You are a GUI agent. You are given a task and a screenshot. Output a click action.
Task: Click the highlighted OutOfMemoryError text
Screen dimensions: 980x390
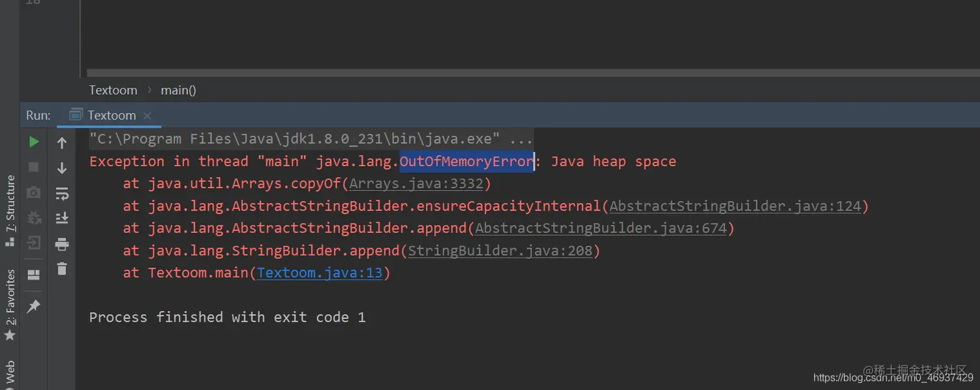(x=467, y=162)
